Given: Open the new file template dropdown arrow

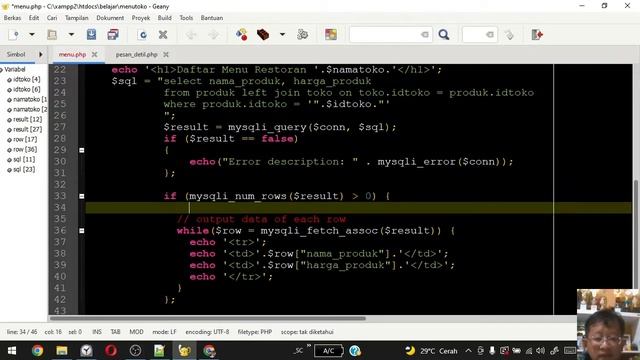Looking at the screenshot, I should tap(31, 35).
